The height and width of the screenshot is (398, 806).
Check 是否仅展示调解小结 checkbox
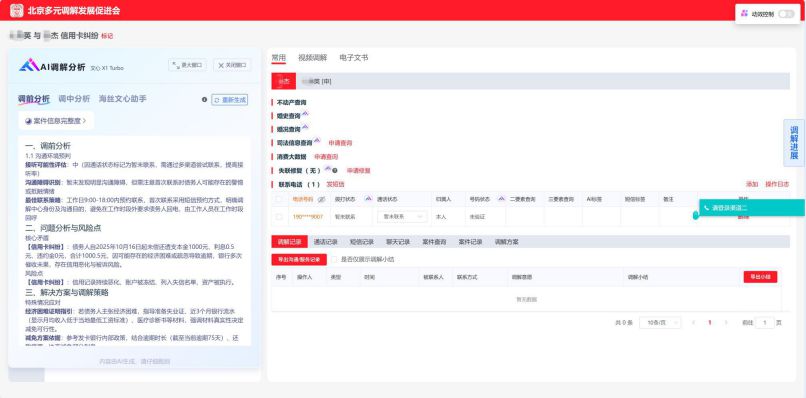[x=335, y=260]
